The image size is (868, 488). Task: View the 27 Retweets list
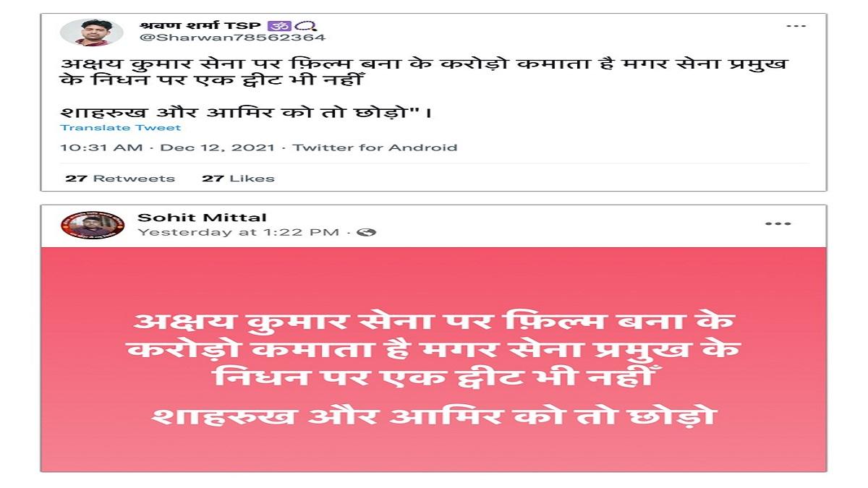[120, 179]
